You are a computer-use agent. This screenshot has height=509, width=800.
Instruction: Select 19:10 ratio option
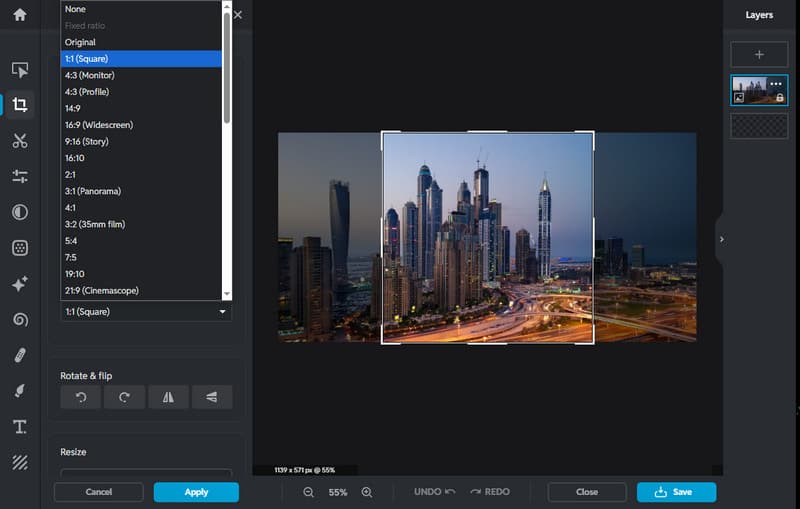pyautogui.click(x=141, y=274)
